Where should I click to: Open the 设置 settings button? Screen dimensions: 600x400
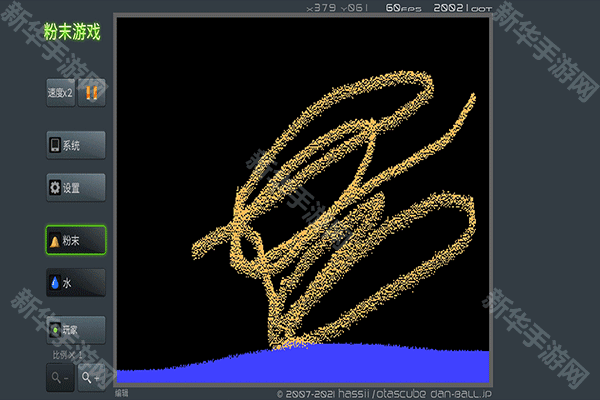coord(76,187)
